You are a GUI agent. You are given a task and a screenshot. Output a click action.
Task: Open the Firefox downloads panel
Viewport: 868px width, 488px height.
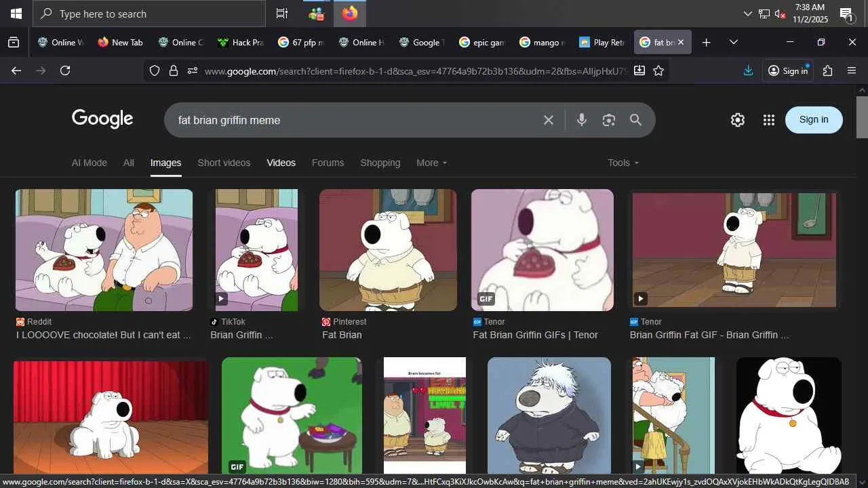coord(748,70)
